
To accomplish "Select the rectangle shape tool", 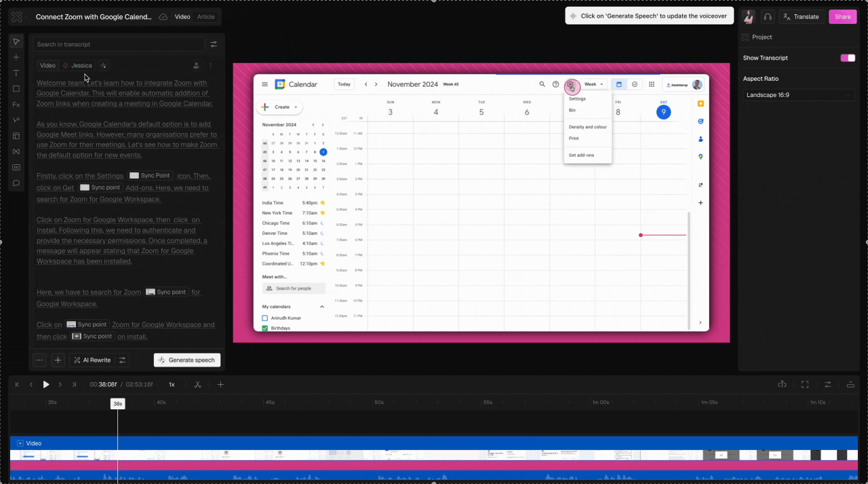I will [x=16, y=89].
